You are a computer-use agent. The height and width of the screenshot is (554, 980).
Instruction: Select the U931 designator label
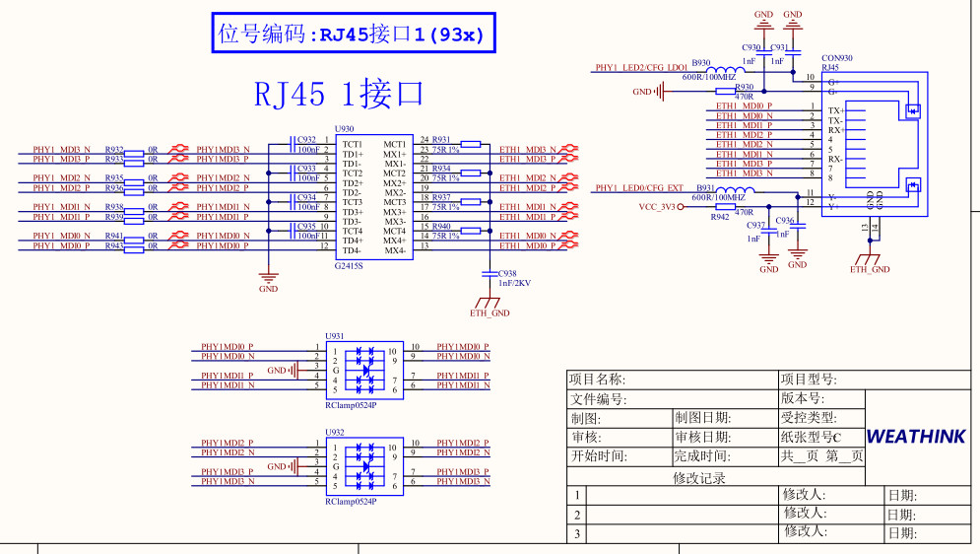(335, 336)
